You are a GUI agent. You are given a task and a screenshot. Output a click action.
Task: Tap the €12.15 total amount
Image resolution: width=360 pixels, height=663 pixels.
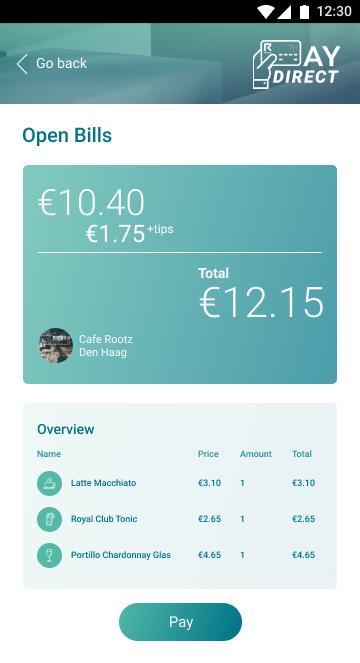261,303
